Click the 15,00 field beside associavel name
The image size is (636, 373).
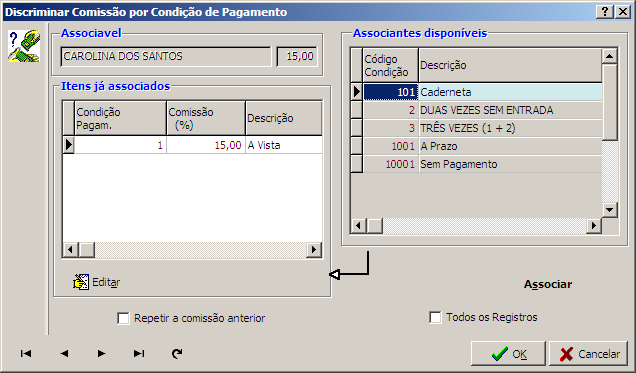click(x=297, y=56)
